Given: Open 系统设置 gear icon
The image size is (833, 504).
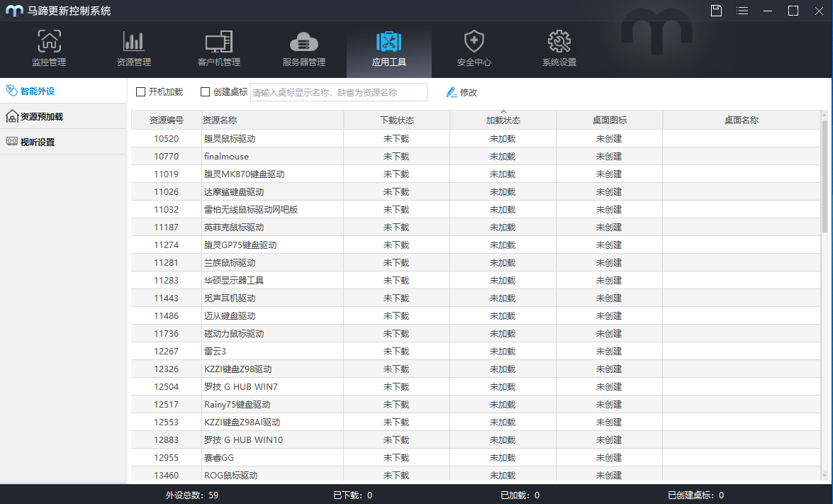Looking at the screenshot, I should [x=559, y=41].
